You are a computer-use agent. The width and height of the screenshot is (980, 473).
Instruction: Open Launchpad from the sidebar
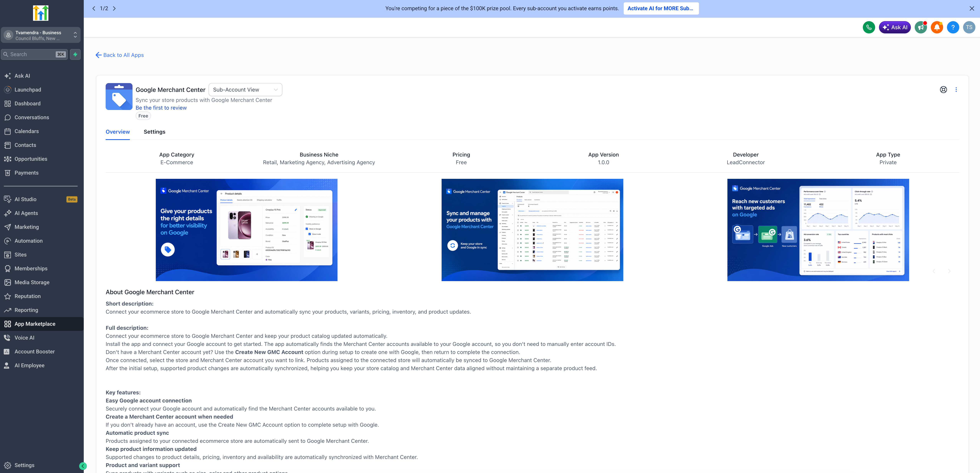tap(42, 90)
